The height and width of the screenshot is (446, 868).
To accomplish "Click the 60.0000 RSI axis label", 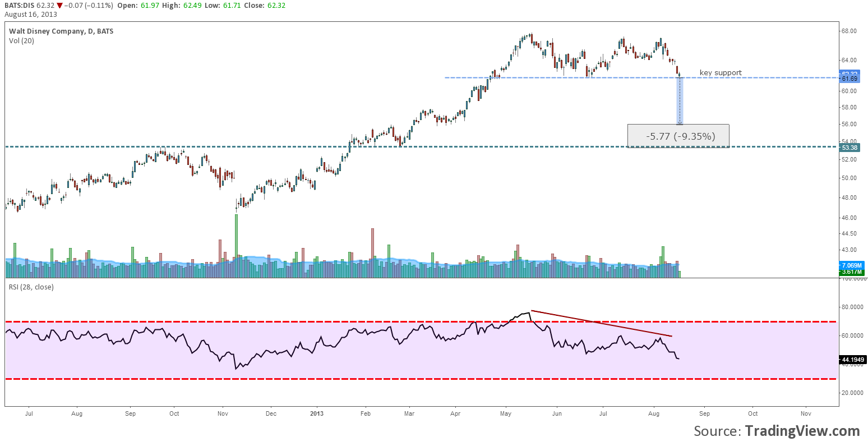I will pos(852,335).
